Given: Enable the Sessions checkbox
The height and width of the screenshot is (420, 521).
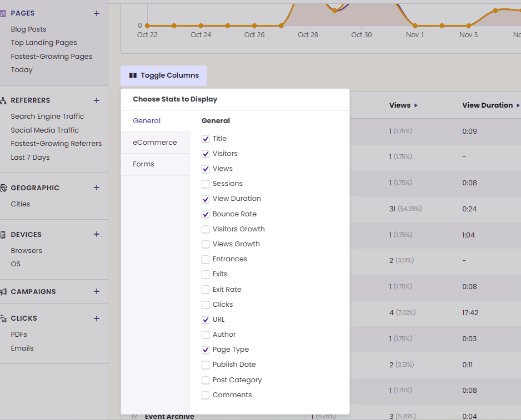Looking at the screenshot, I should [206, 184].
